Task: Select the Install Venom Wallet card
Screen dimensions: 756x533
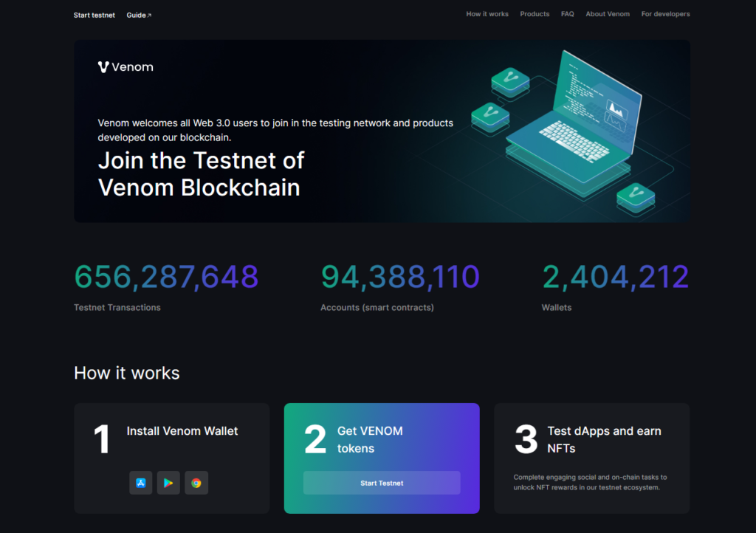Action: click(171, 458)
